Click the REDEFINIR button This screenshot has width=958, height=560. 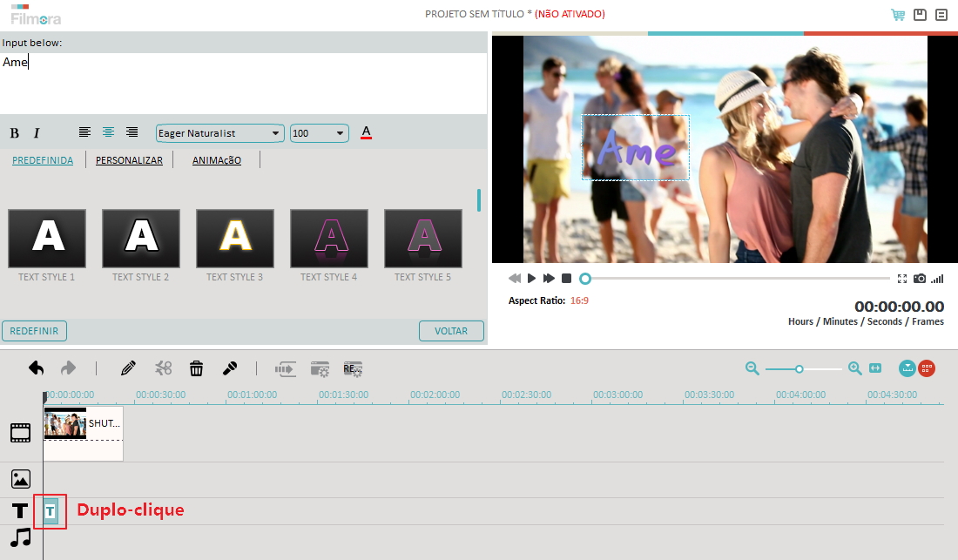coord(36,331)
